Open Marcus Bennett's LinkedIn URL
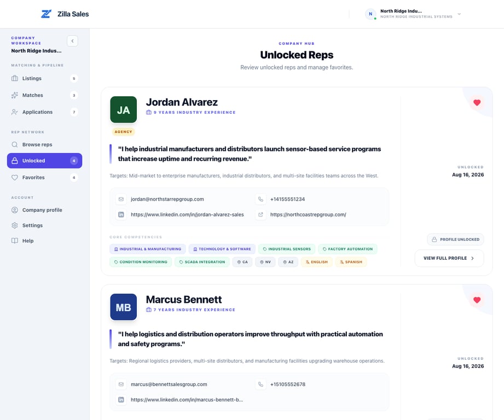Image resolution: width=504 pixels, height=420 pixels. tap(187, 400)
